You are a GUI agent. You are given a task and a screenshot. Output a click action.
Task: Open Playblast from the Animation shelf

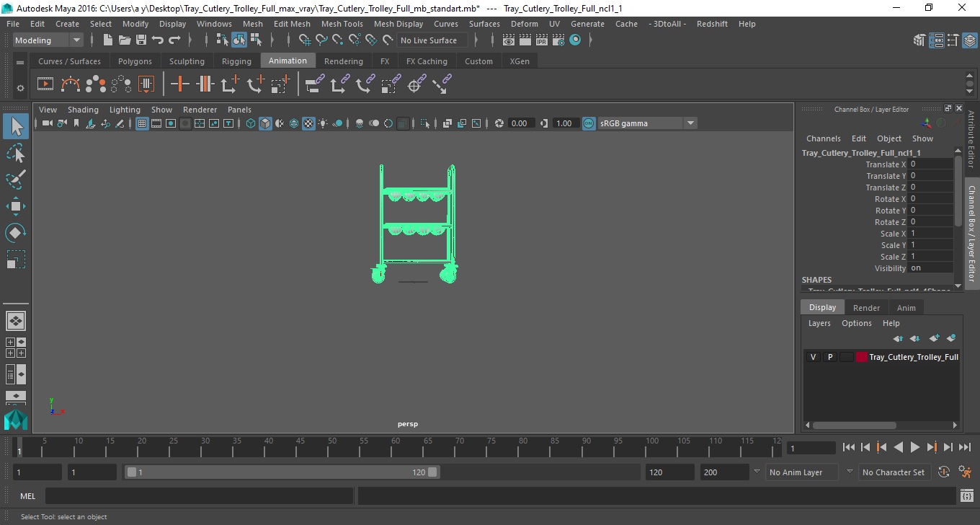45,84
